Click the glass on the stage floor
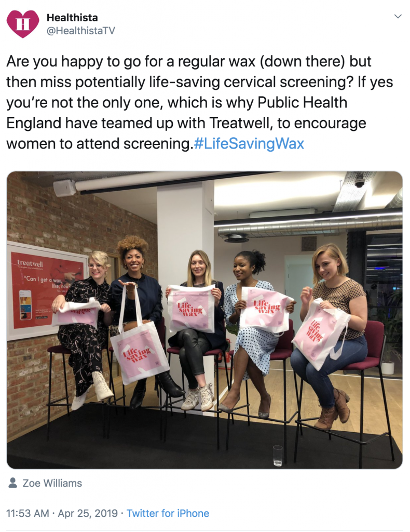Screen dimensions: 410x532 click(x=278, y=455)
